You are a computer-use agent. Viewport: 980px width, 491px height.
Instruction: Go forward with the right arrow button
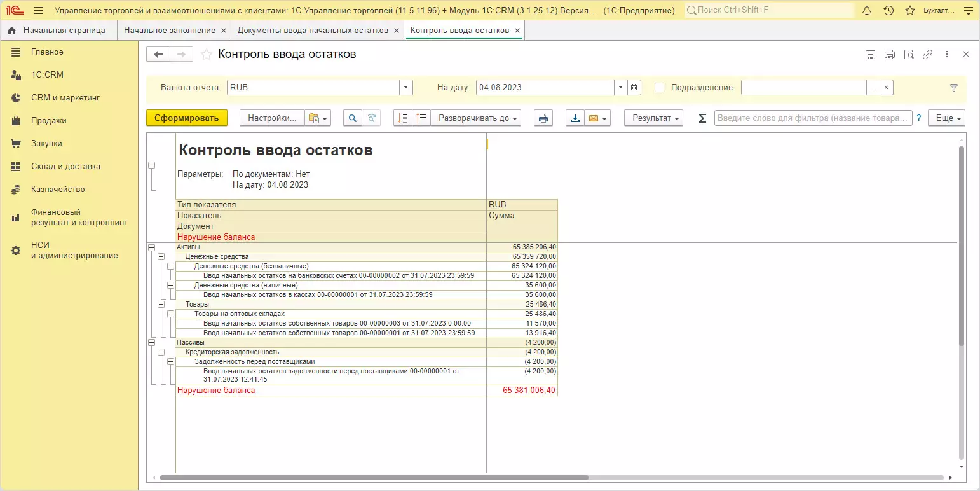(x=181, y=55)
